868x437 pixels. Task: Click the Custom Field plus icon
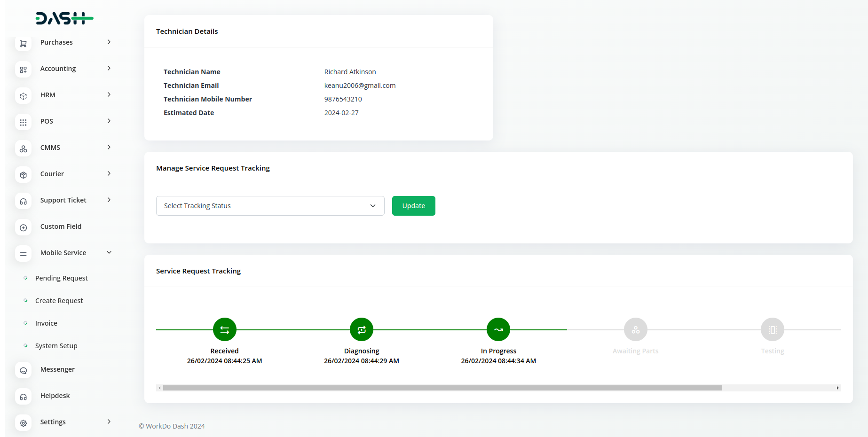pyautogui.click(x=23, y=227)
